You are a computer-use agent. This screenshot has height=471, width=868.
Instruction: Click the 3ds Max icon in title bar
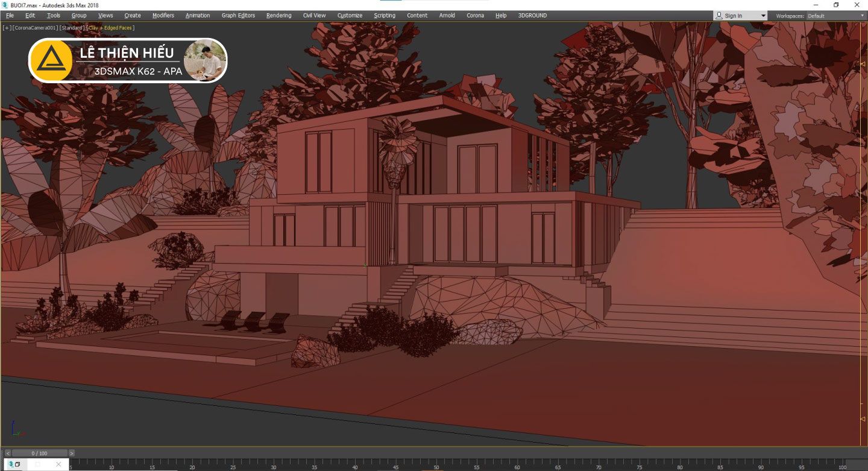click(5, 5)
